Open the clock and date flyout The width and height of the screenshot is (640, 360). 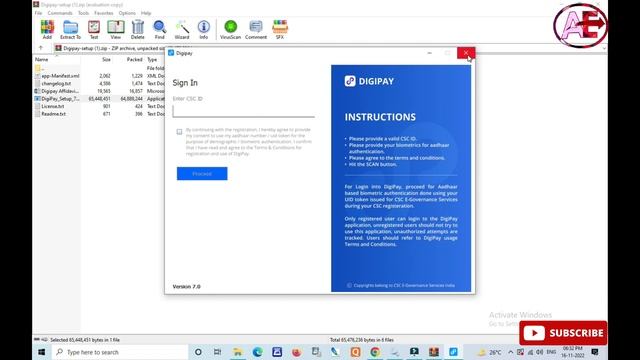pyautogui.click(x=572, y=352)
